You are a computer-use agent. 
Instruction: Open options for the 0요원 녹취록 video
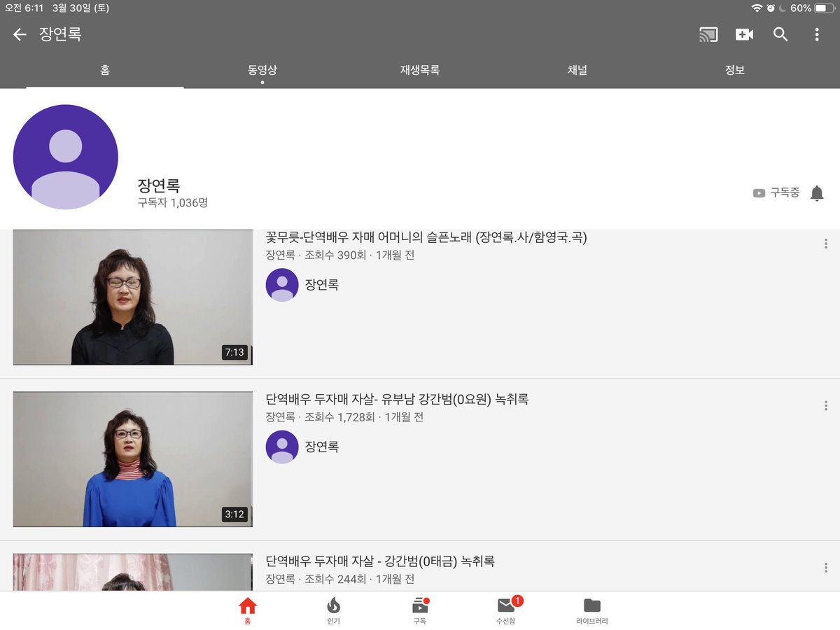826,406
